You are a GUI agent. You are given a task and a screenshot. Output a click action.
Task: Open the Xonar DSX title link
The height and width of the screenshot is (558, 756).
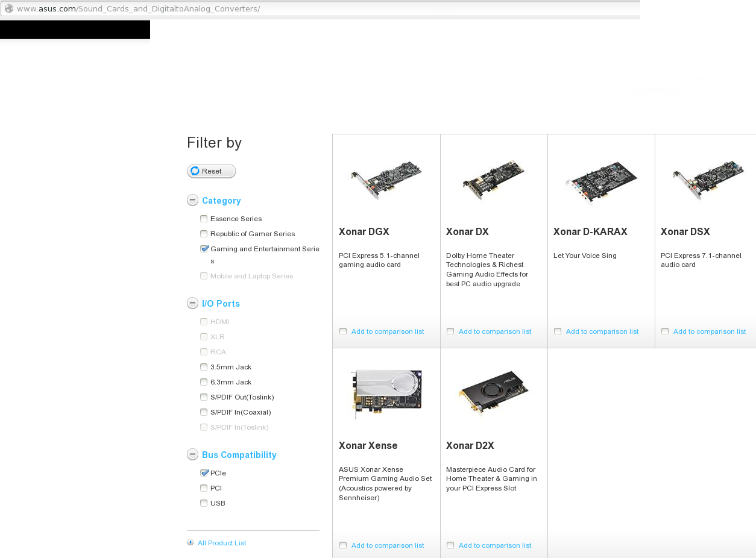[685, 231]
